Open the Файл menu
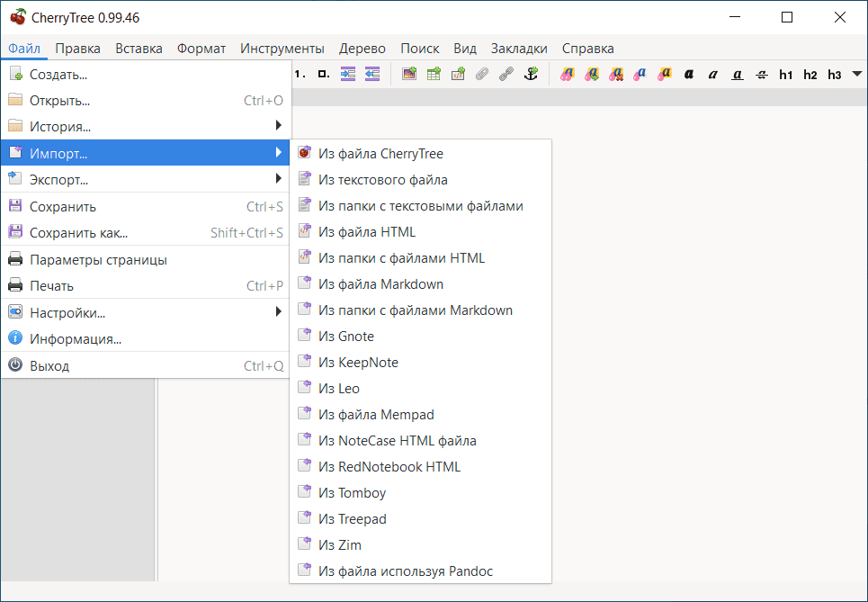Image resolution: width=868 pixels, height=602 pixels. 24,49
